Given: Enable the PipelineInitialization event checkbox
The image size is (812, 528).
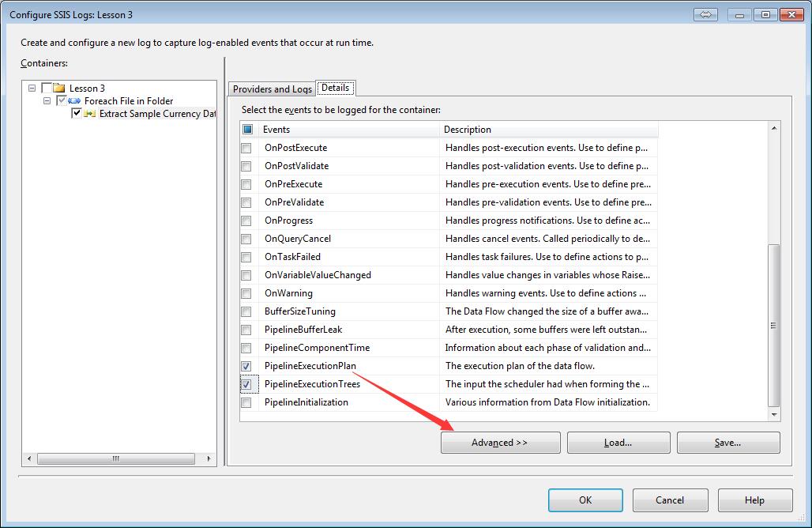Looking at the screenshot, I should (x=246, y=402).
